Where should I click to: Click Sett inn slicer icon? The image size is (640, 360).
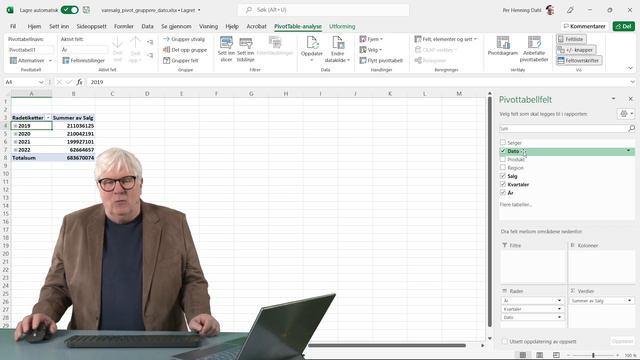coord(226,42)
